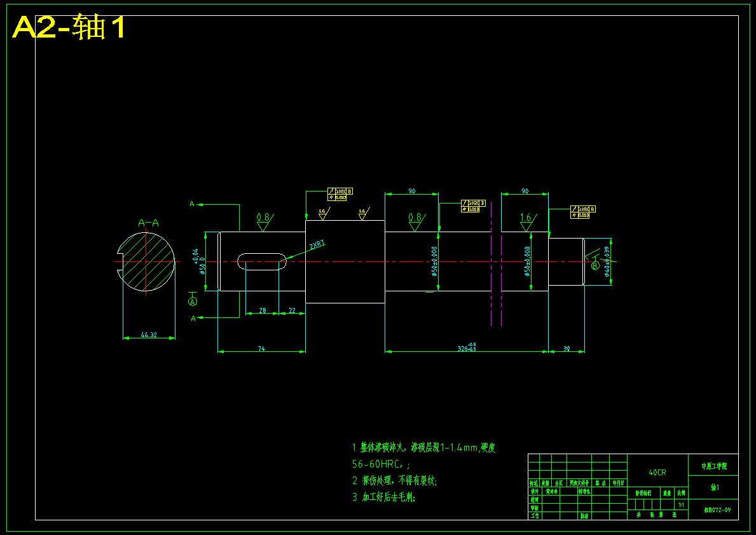
Task: Select the 30 end-journal length dimension
Action: [567, 349]
